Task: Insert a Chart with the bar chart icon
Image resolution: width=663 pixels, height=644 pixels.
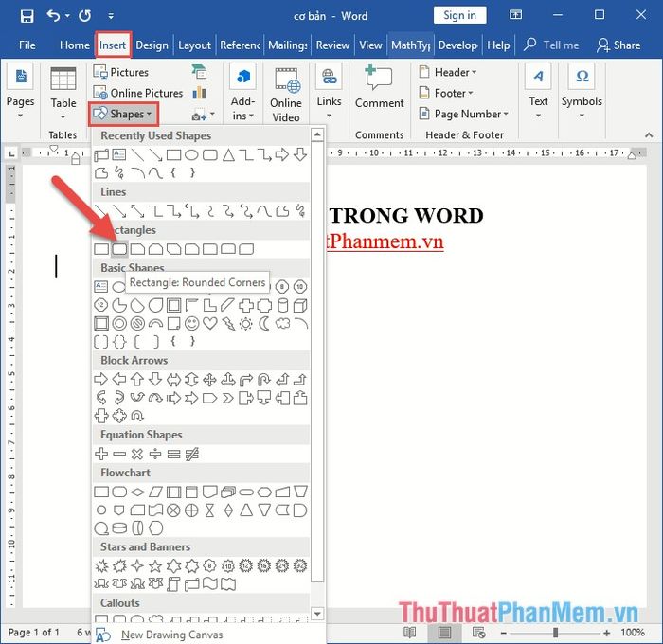Action: 199,93
